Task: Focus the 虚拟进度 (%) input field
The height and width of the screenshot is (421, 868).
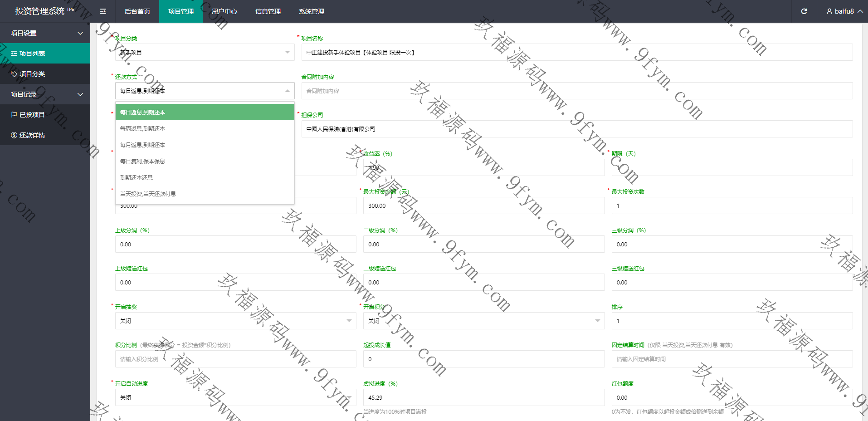Action: click(x=483, y=397)
